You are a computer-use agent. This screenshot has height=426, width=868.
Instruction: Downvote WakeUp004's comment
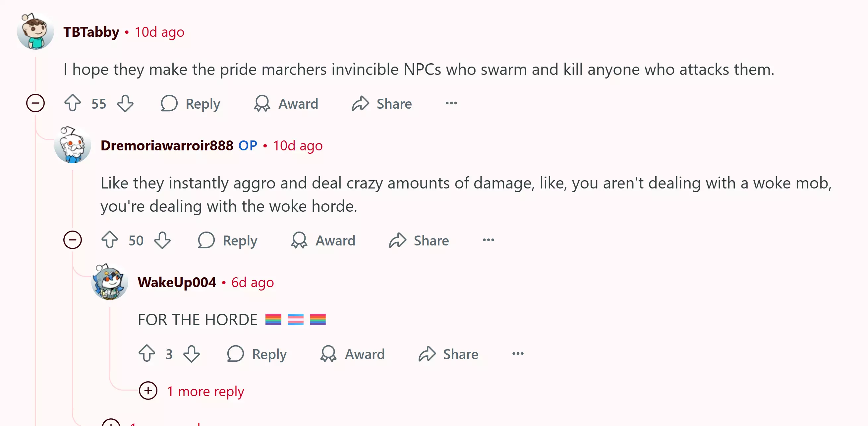(x=192, y=353)
